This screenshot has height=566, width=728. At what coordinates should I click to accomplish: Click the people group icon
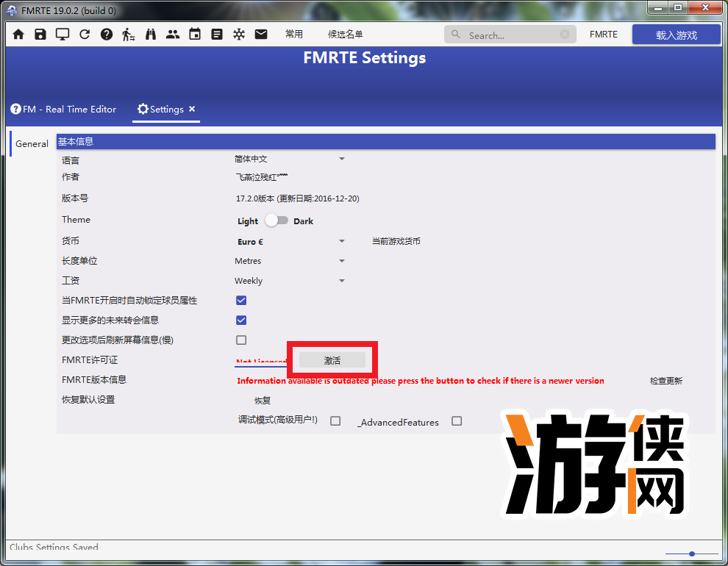click(173, 35)
